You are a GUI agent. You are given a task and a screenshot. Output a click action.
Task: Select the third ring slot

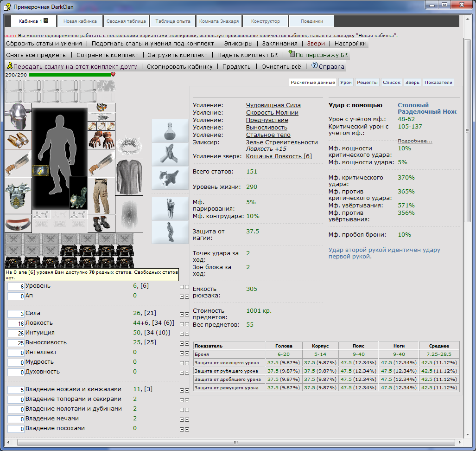coord(110,126)
